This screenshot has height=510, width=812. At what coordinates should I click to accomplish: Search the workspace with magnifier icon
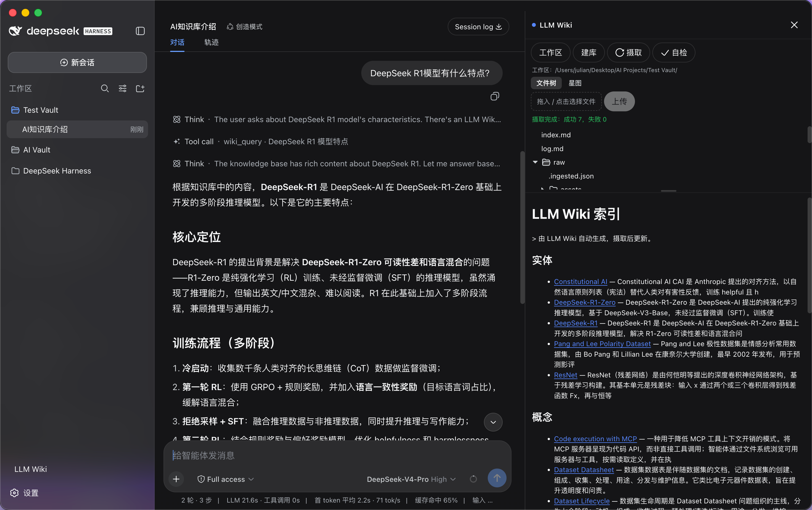(x=105, y=88)
